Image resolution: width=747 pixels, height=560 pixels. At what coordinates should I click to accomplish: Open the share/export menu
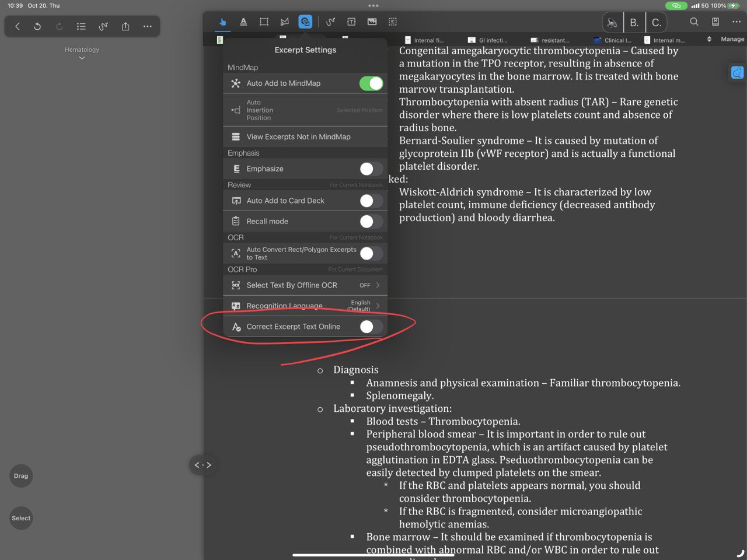(x=125, y=26)
